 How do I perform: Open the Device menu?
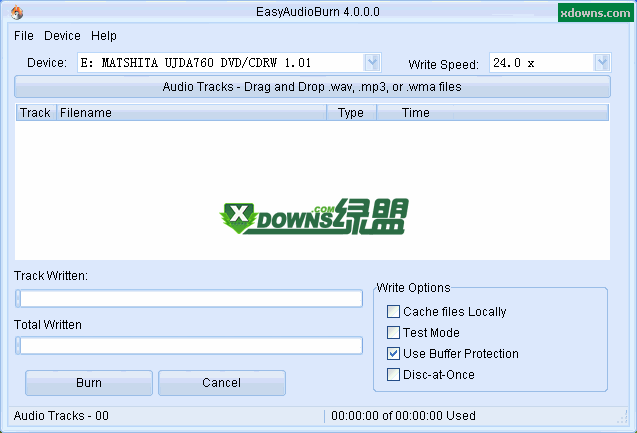point(62,36)
